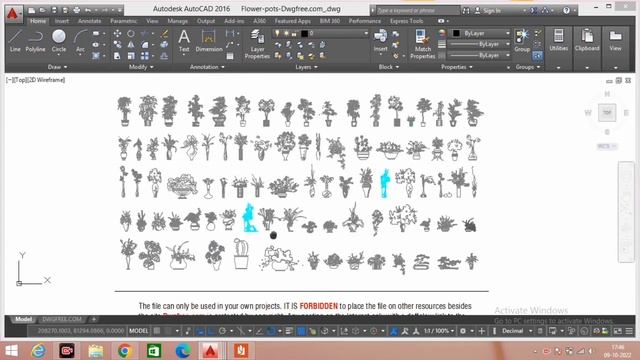Expand the Draw panel
640x360 pixels.
[58, 67]
